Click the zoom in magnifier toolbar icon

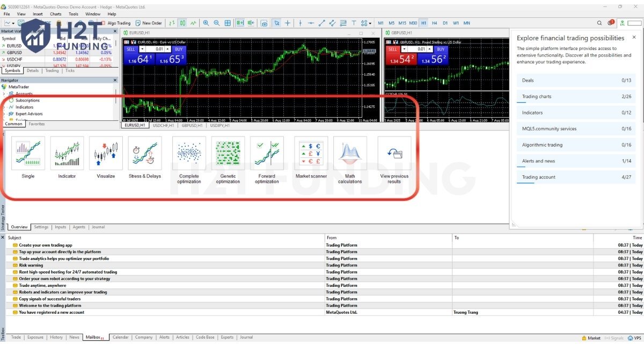pos(206,23)
